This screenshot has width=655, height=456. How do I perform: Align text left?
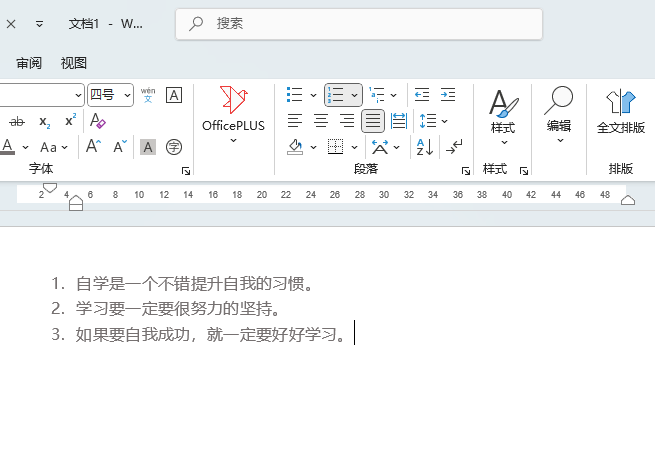coord(295,121)
